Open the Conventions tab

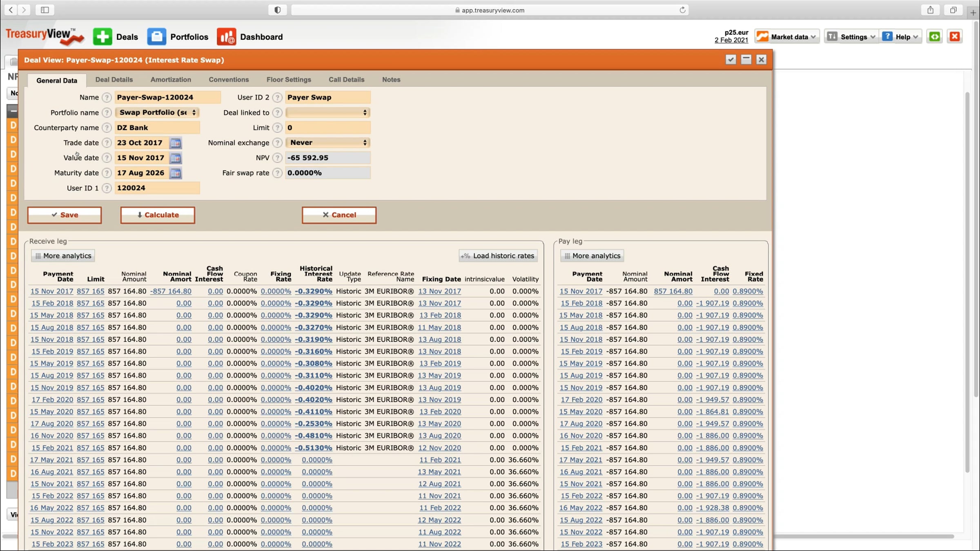pos(229,80)
